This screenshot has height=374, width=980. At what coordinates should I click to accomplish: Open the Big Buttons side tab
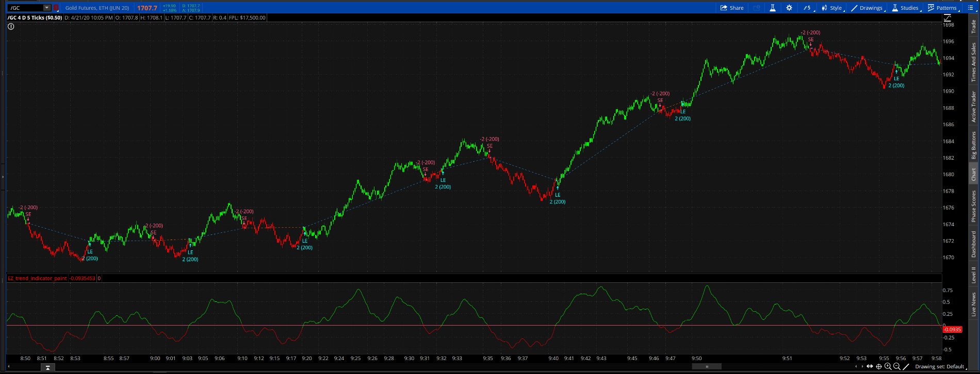pos(974,145)
